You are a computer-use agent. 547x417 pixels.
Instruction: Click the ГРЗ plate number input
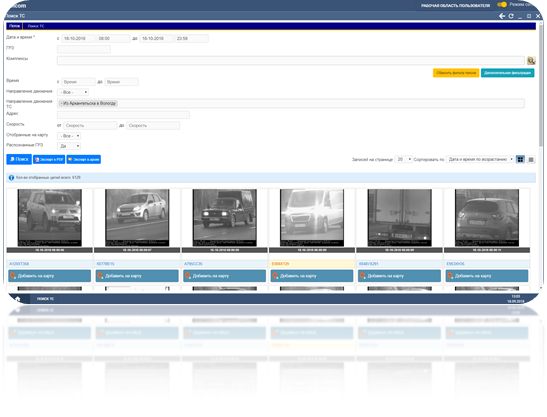point(84,49)
